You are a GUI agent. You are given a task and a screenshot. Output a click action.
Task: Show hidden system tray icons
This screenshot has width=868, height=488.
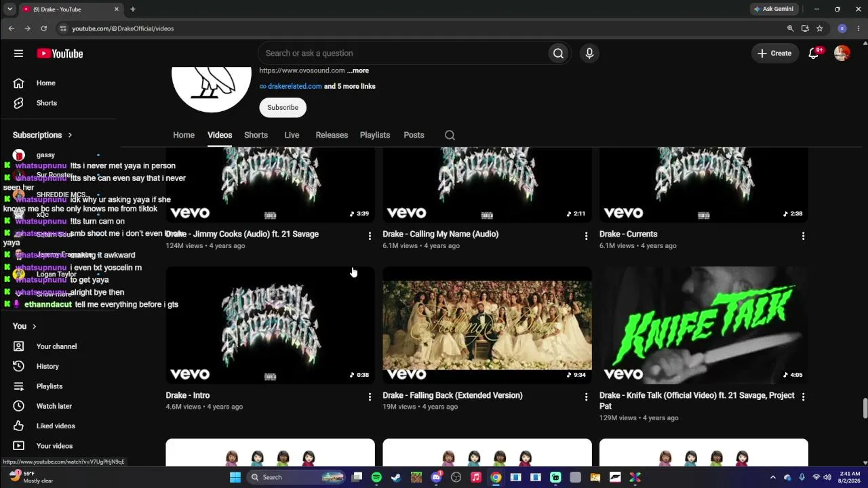(772, 477)
